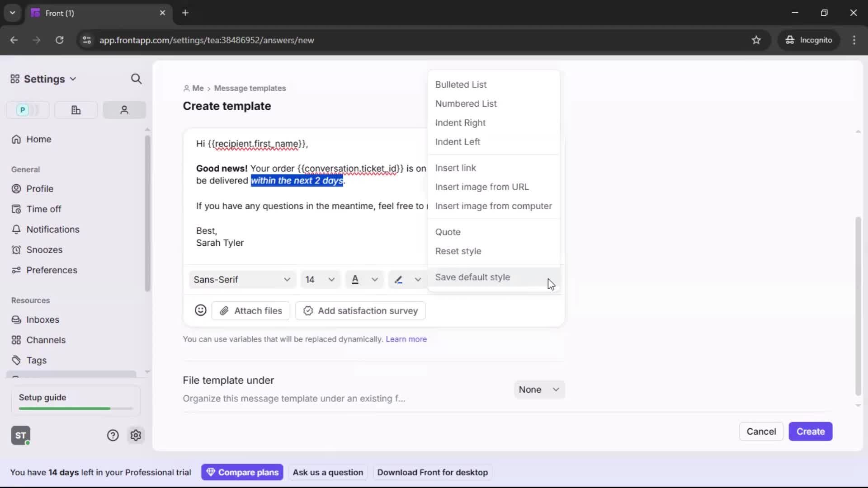Click the settings gear at bottom left

[x=136, y=435]
